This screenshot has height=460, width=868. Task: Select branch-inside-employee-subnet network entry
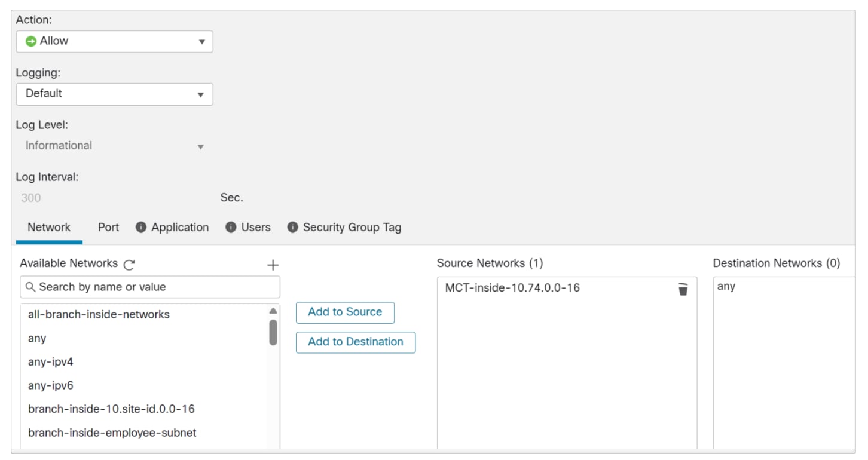[x=112, y=433]
